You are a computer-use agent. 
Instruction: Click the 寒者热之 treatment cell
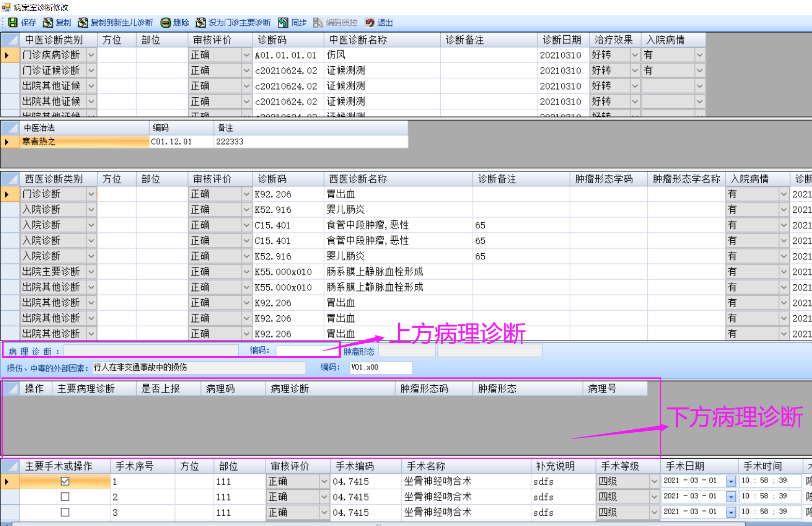[x=84, y=142]
